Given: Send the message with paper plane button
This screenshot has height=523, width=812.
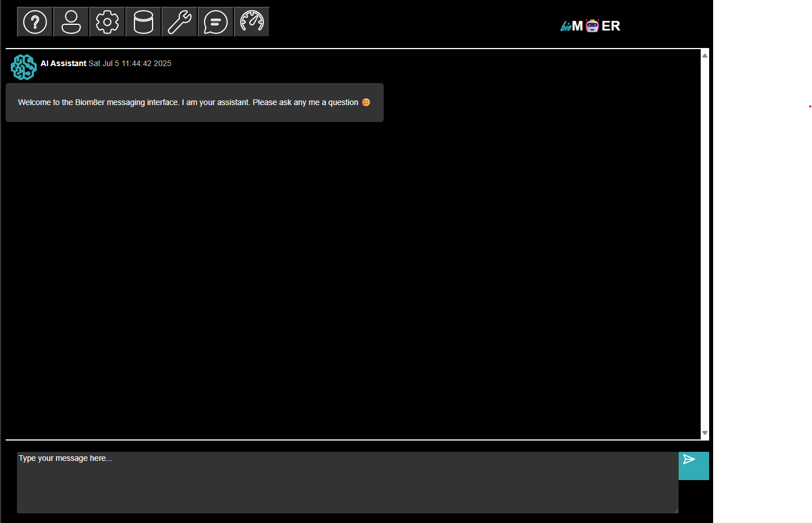Looking at the screenshot, I should pyautogui.click(x=693, y=465).
